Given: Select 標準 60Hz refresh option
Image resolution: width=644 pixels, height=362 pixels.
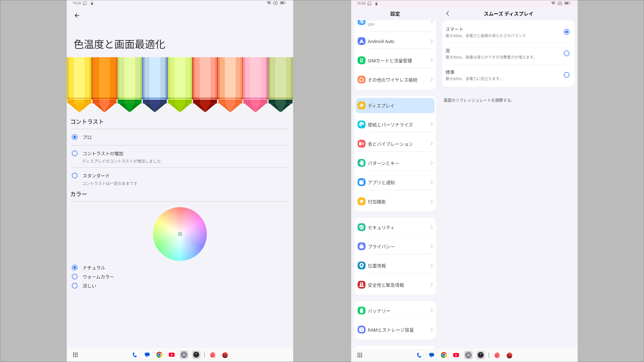Looking at the screenshot, I should [566, 75].
